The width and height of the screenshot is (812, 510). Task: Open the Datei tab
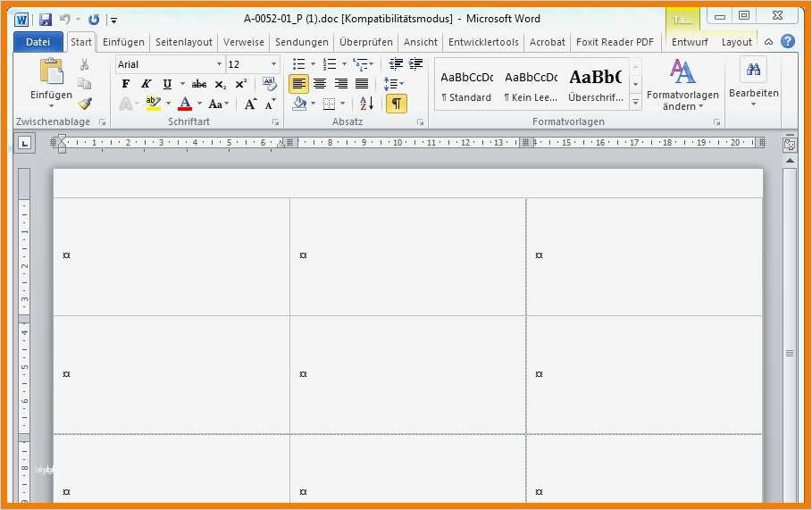coord(38,42)
